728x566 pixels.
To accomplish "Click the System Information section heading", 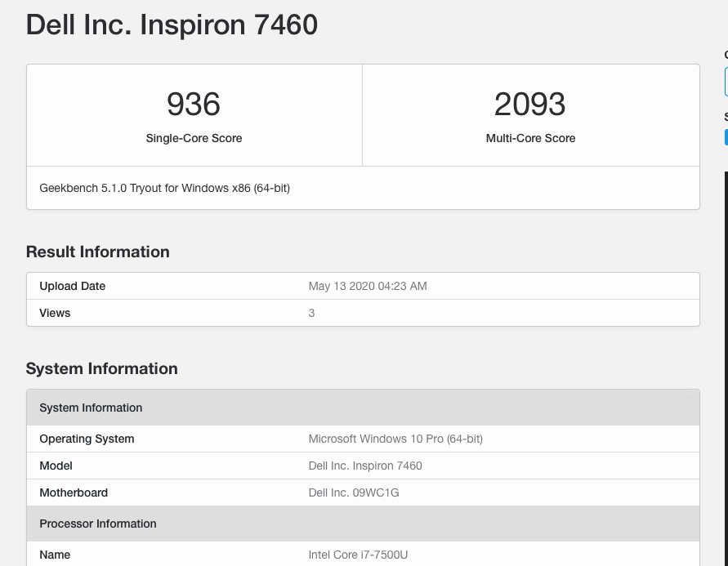I will click(x=101, y=368).
